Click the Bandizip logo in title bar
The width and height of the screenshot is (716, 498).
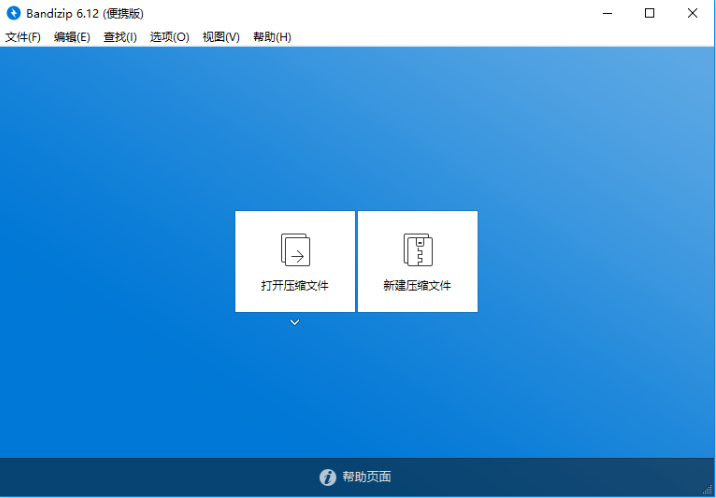click(x=14, y=13)
